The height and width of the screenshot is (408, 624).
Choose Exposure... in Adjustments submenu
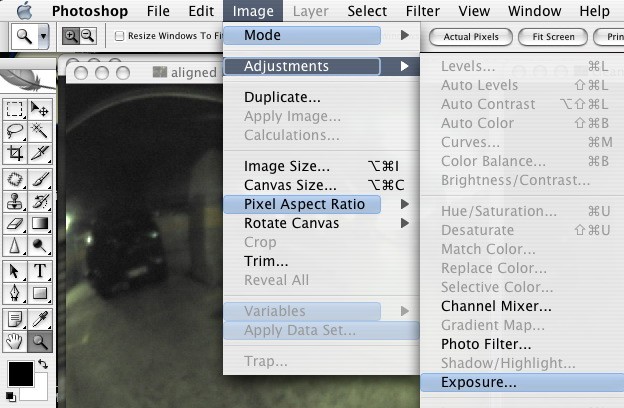522,383
